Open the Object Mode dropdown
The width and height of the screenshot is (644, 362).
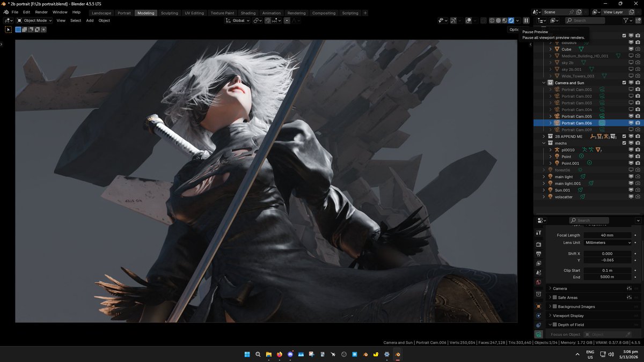point(34,20)
